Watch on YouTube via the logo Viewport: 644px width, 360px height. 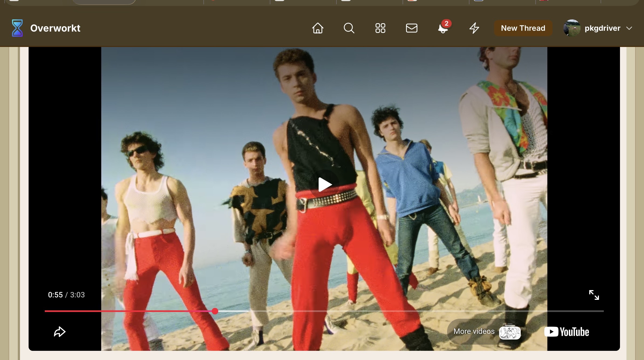pos(567,332)
